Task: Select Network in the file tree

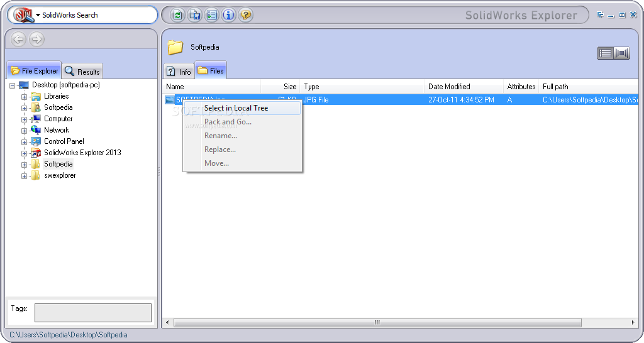Action: (x=57, y=130)
